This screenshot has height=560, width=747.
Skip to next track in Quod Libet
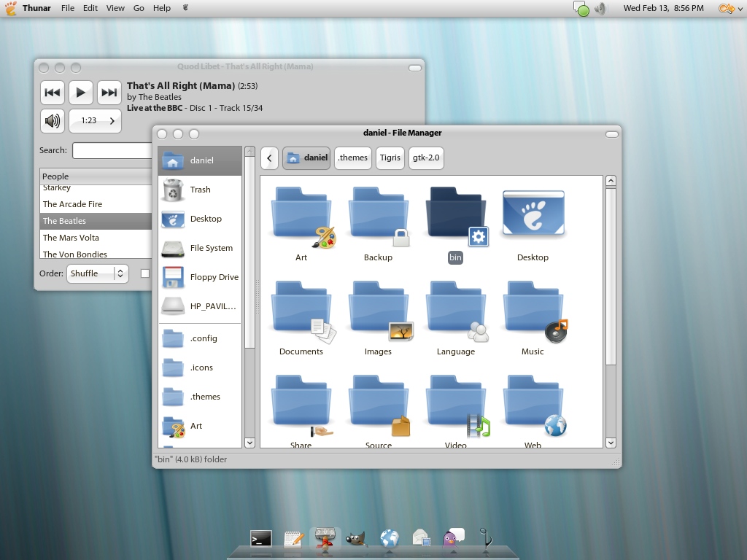(109, 93)
